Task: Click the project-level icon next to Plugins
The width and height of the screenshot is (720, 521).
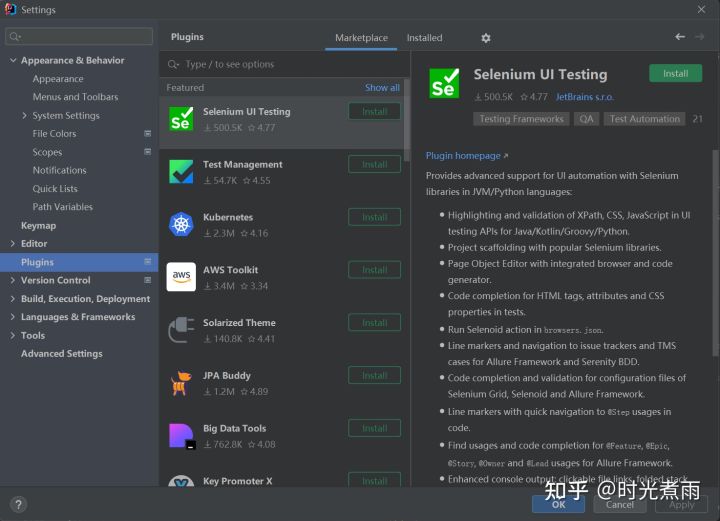Action: (147, 262)
